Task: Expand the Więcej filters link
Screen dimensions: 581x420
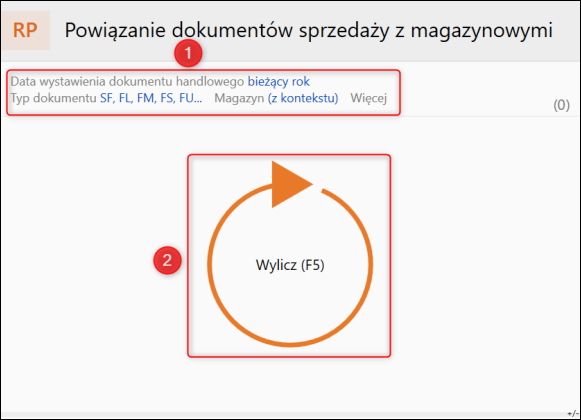Action: click(369, 98)
